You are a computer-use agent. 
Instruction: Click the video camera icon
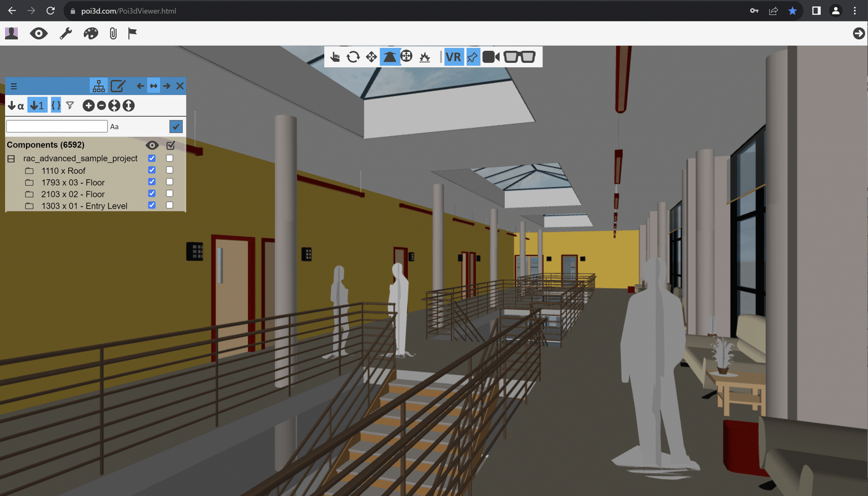point(491,57)
